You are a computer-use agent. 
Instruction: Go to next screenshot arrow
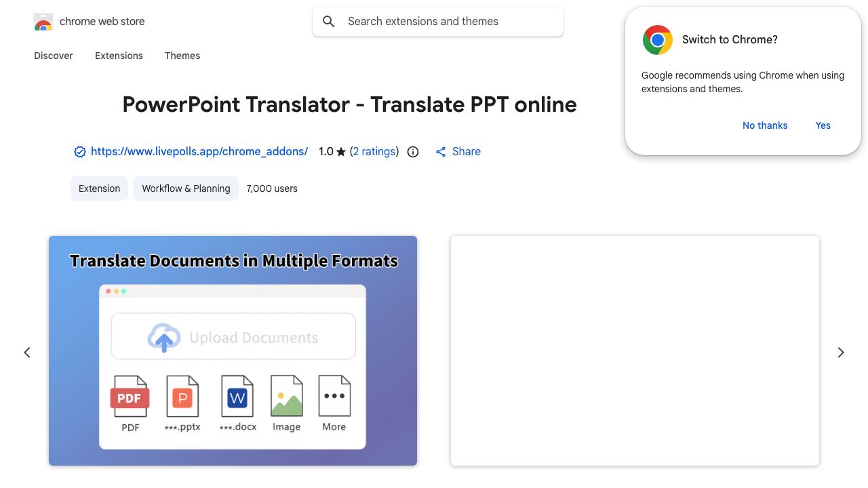(841, 352)
